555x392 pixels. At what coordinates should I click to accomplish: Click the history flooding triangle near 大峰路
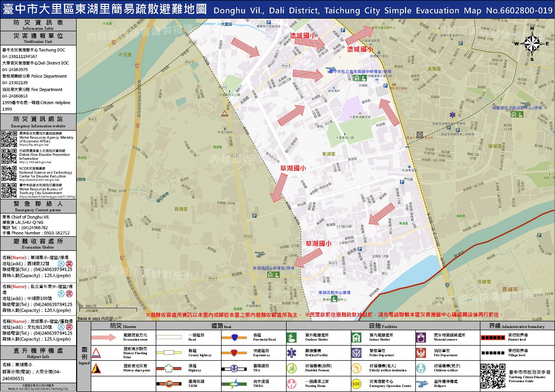coord(225,113)
